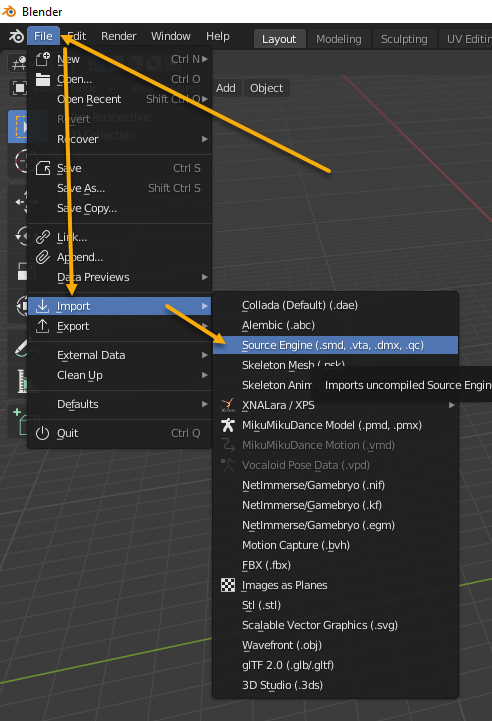Click the Append paperclip icon
Viewport: 492px width, 721px height.
point(43,257)
